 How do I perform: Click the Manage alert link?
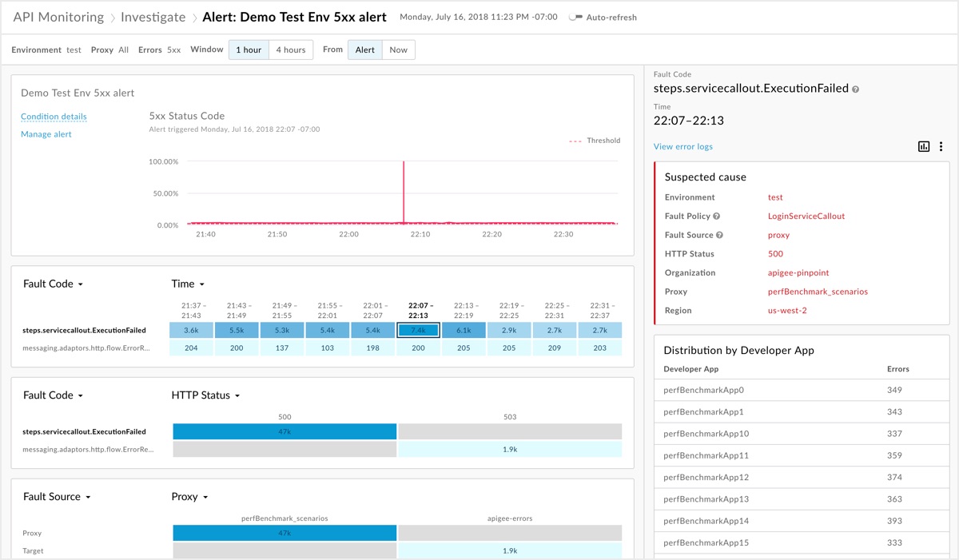(46, 134)
